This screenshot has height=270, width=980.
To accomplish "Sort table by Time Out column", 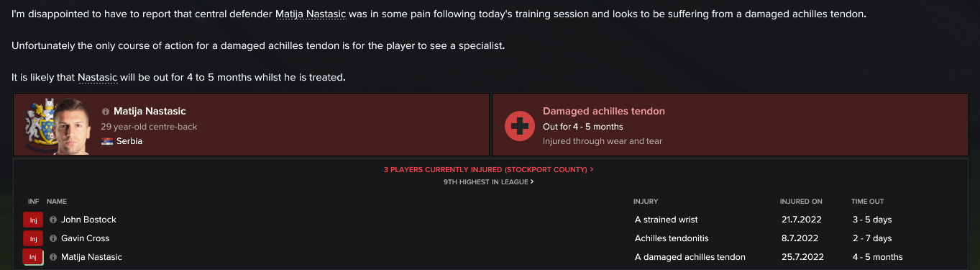I will [x=868, y=202].
